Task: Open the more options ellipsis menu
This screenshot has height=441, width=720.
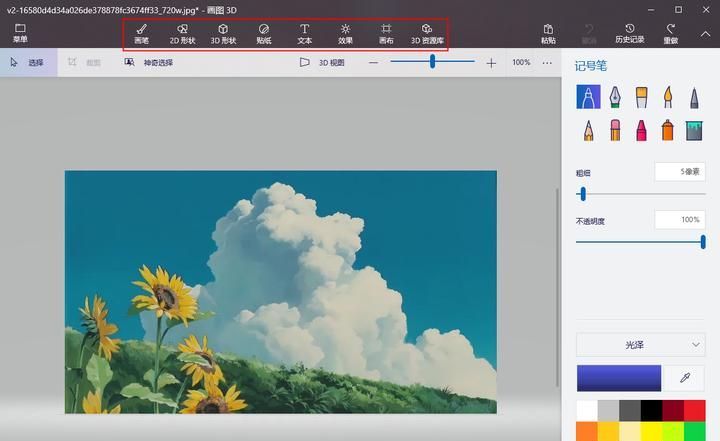Action: pyautogui.click(x=547, y=62)
